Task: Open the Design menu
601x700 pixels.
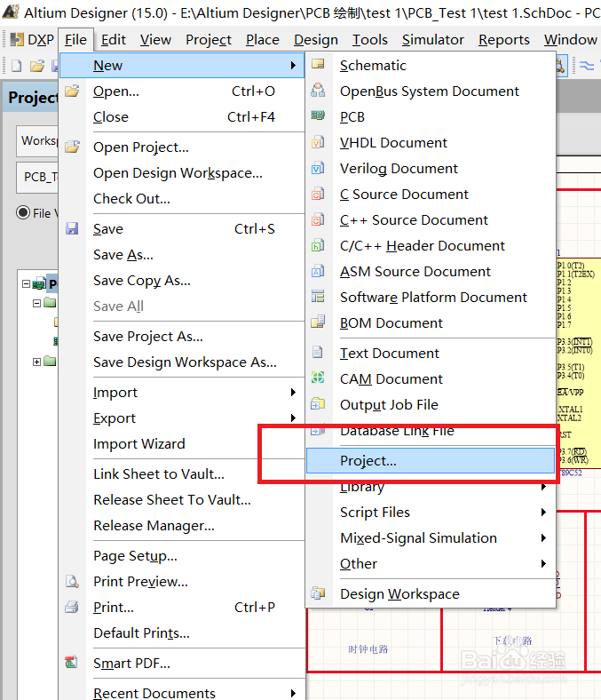Action: 315,40
